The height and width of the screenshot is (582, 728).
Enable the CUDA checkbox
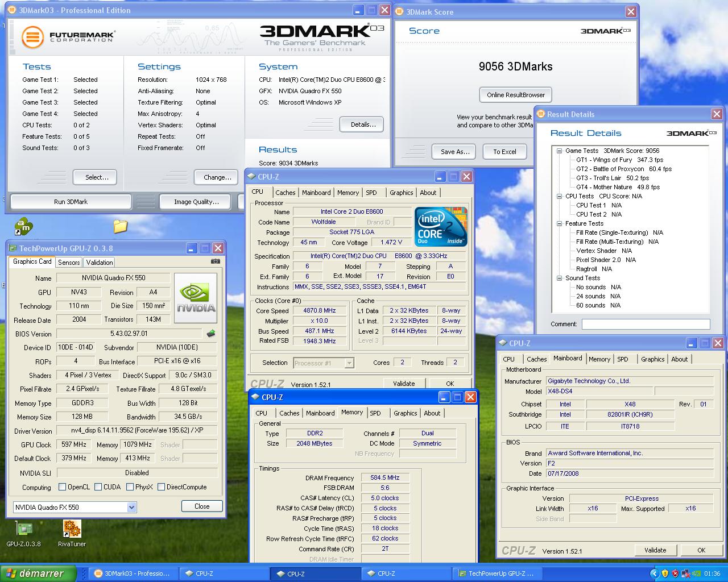[98, 487]
